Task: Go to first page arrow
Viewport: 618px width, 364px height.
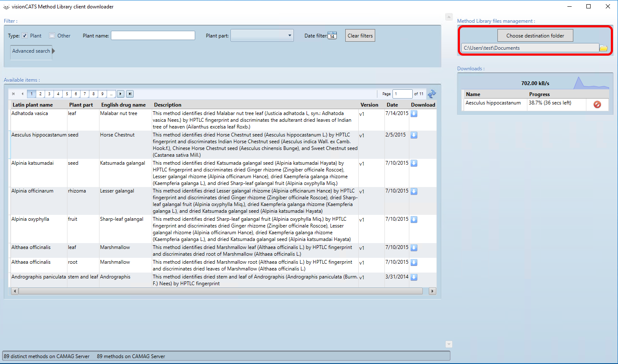Action: click(x=13, y=94)
